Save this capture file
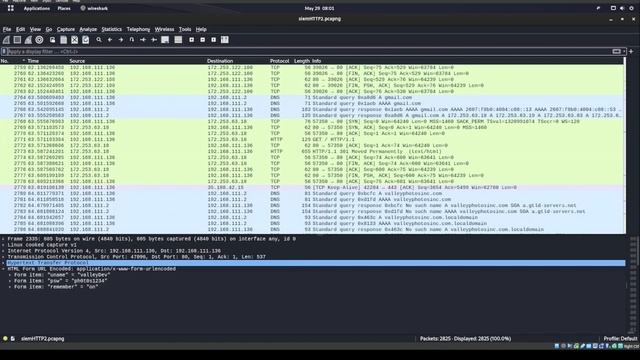This screenshot has width=640, height=360. [x=64, y=40]
